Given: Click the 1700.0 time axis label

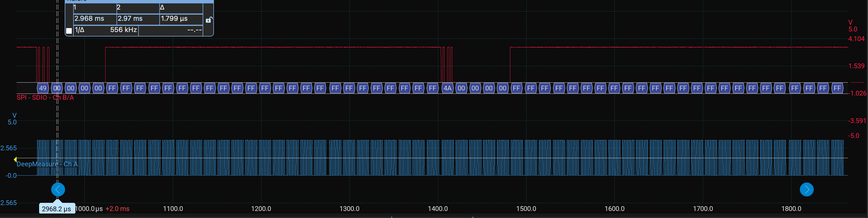Looking at the screenshot, I should [703, 208].
